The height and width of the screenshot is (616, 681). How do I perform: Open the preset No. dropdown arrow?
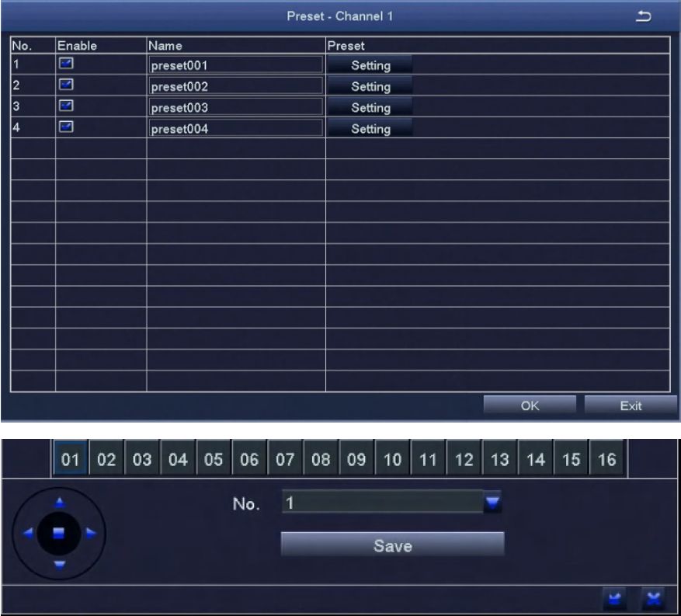492,503
